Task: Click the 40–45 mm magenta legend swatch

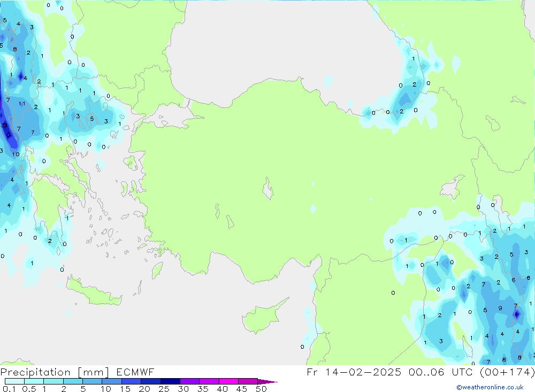Action: pos(228,381)
